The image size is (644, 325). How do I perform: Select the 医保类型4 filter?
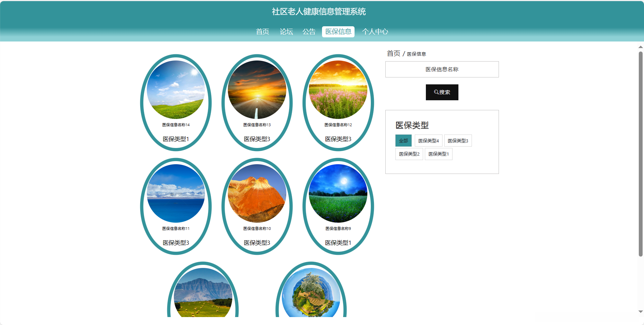pos(428,140)
